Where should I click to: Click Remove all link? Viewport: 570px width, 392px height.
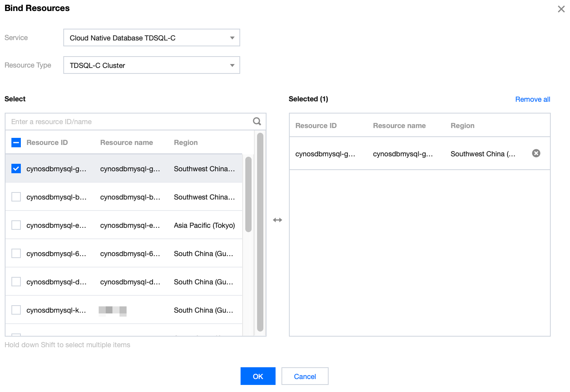click(532, 99)
